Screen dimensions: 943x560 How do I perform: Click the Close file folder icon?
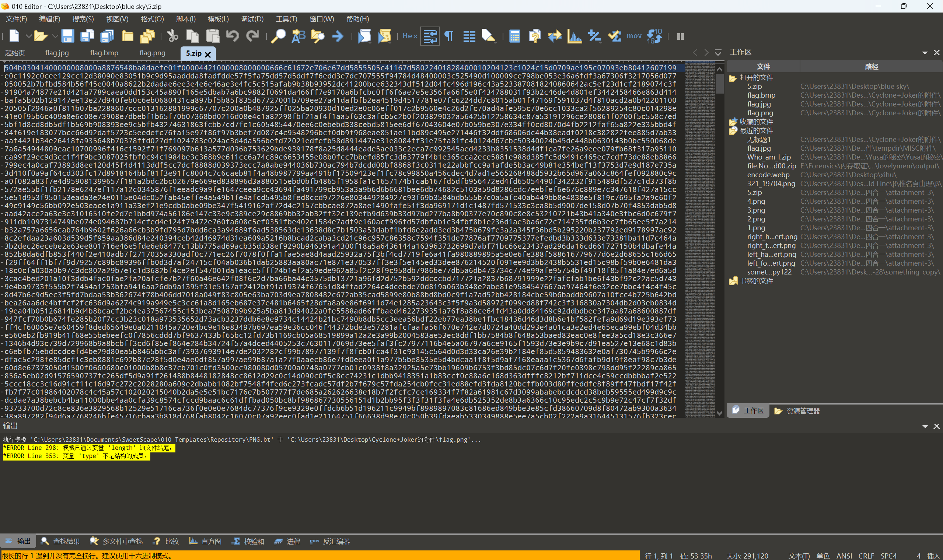(128, 36)
